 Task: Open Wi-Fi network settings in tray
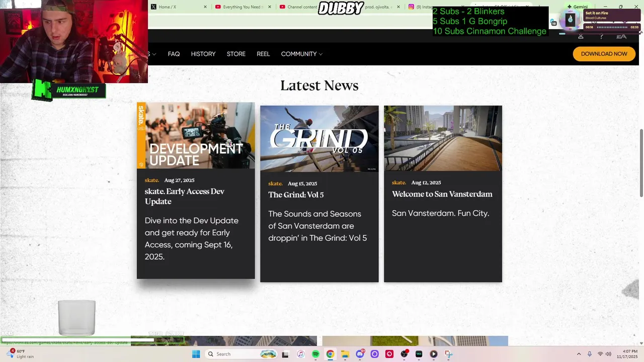(600, 354)
